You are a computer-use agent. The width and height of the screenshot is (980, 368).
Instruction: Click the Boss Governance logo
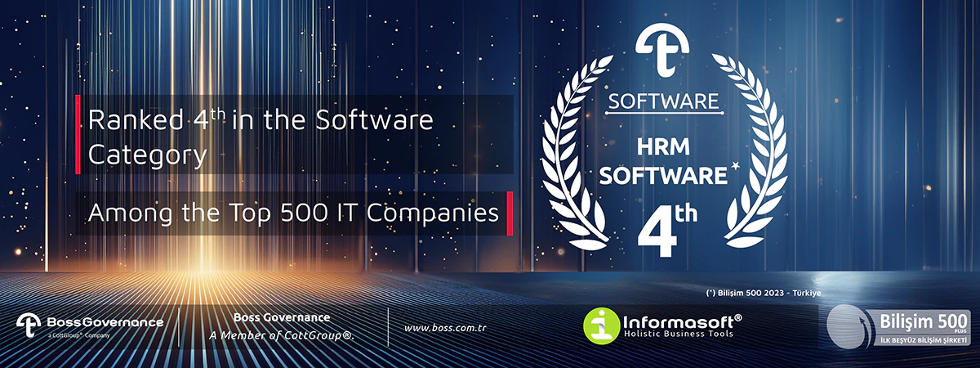pyautogui.click(x=90, y=324)
